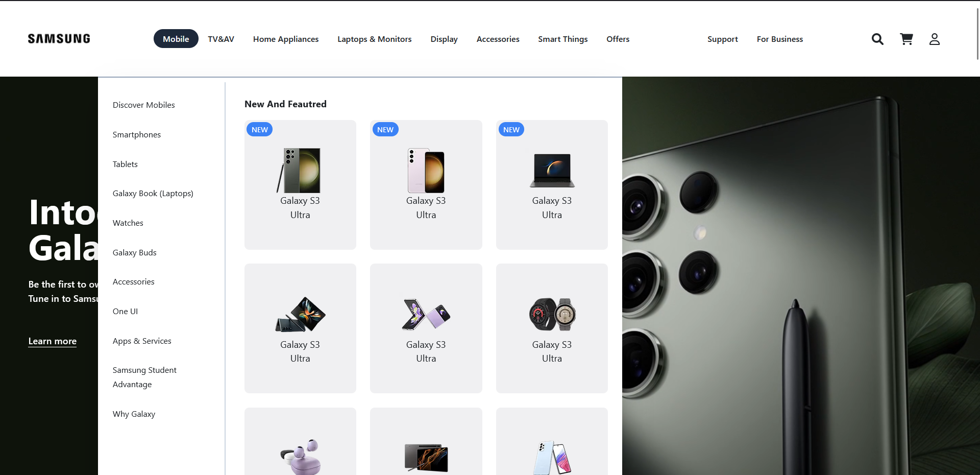Open Samsung Student Advantage link
Screen dimensions: 980x475
pyautogui.click(x=144, y=377)
